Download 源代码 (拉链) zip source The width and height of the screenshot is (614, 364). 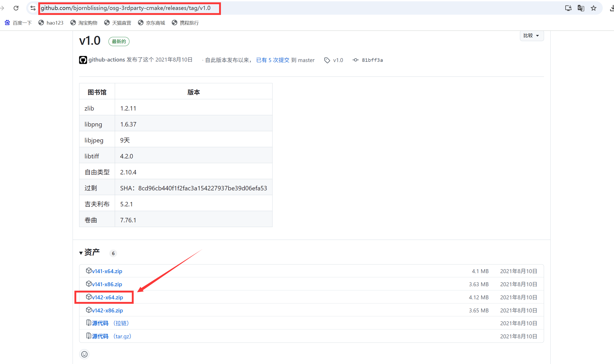pyautogui.click(x=110, y=323)
